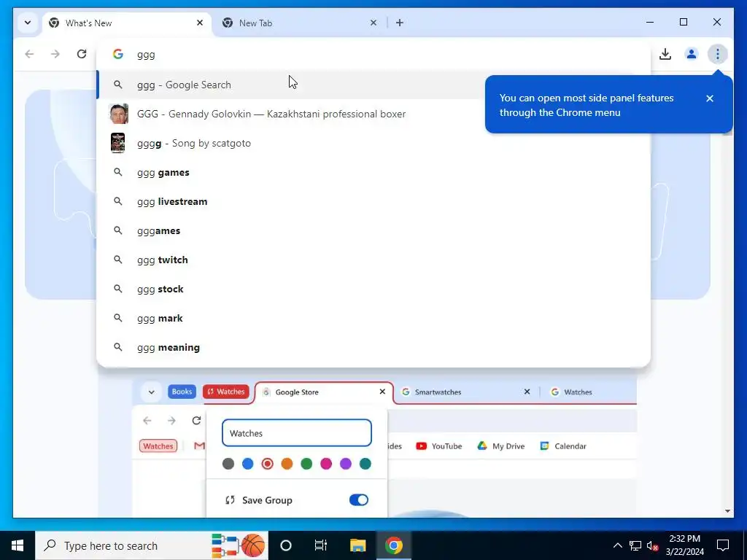747x560 pixels.
Task: Close the Google Store illustrated tab
Action: coord(382,392)
